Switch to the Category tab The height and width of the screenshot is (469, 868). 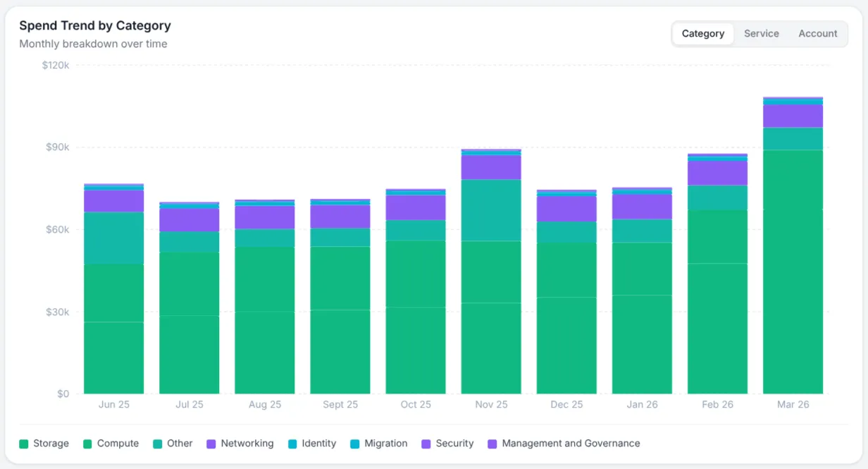point(703,34)
